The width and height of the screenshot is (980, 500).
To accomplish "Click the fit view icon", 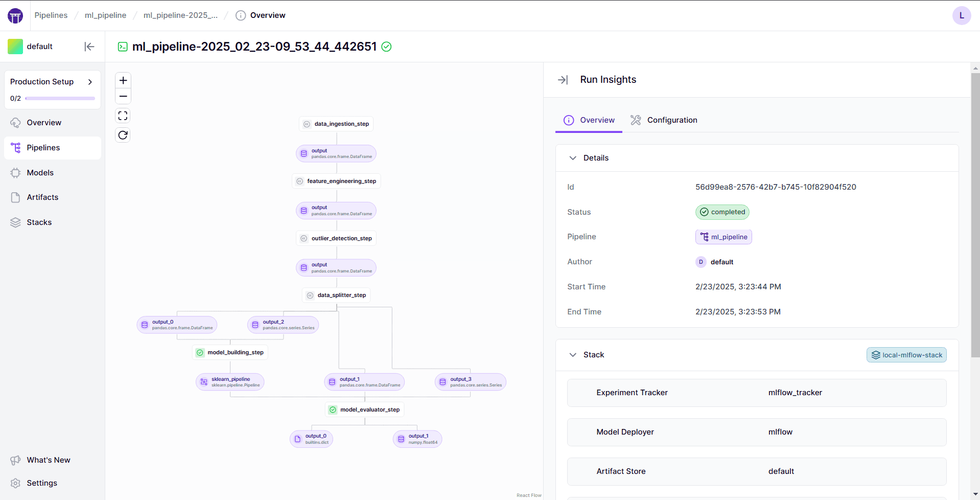I will coord(123,116).
